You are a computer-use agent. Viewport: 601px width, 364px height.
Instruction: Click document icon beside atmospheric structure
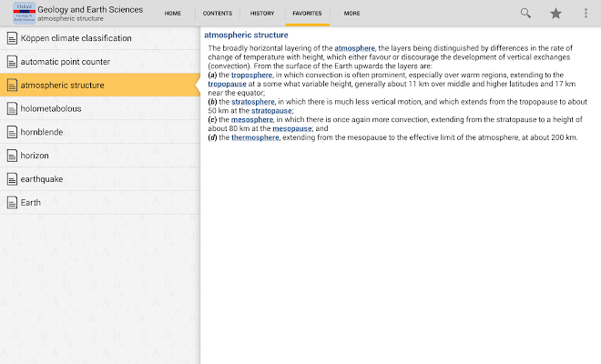[12, 85]
